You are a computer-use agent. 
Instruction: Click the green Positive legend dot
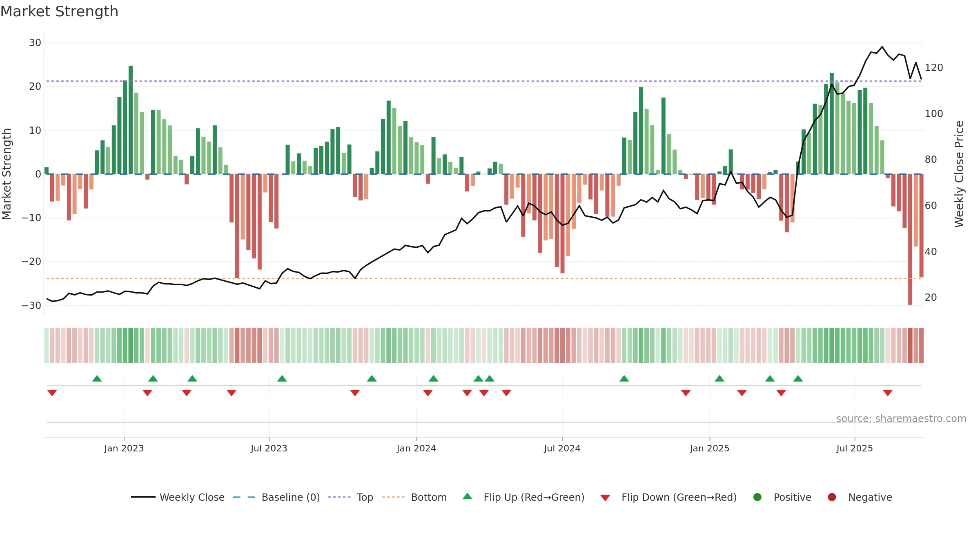tap(757, 497)
